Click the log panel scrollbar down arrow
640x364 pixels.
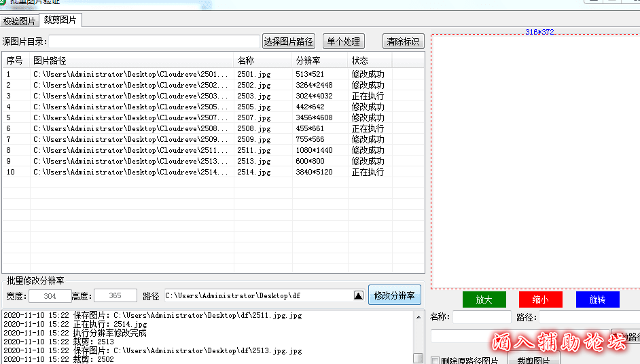tap(419, 358)
